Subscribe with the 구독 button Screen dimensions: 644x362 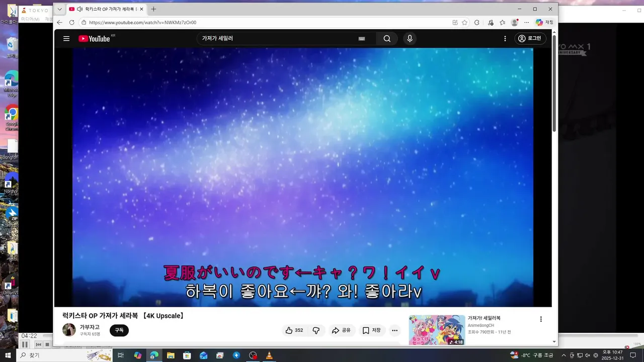tap(119, 330)
